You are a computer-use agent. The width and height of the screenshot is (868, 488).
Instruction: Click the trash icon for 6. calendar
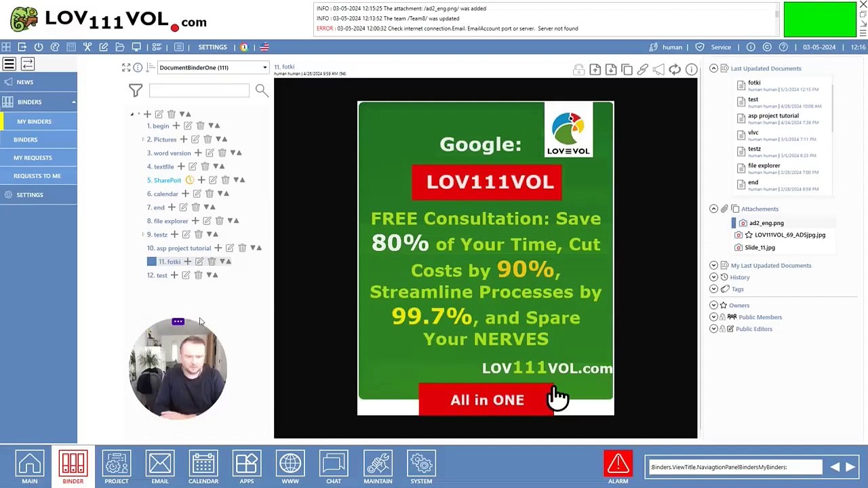tap(210, 193)
